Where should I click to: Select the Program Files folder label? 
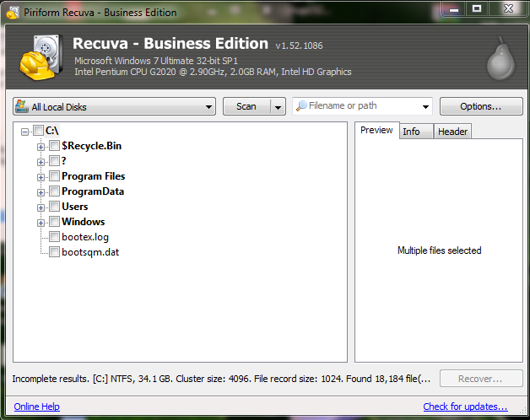(x=94, y=176)
